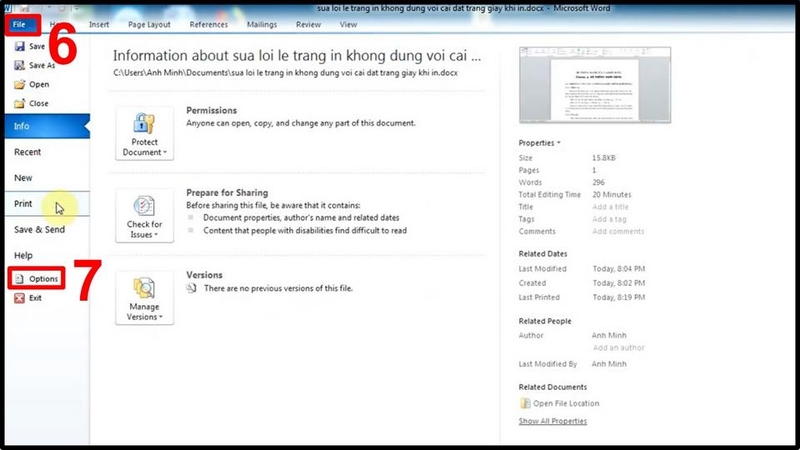Click the Add a tag field
The height and width of the screenshot is (450, 800).
(x=609, y=219)
